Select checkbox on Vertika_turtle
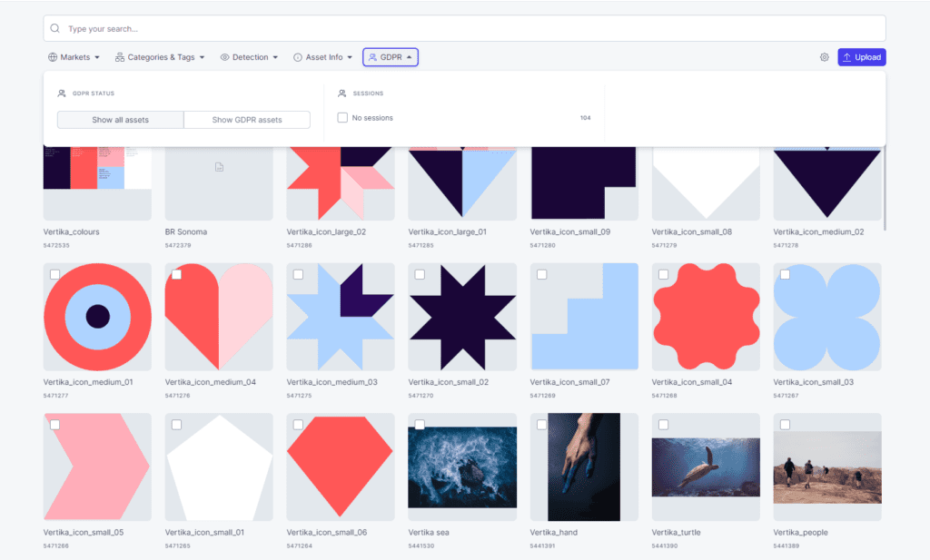 click(x=663, y=424)
